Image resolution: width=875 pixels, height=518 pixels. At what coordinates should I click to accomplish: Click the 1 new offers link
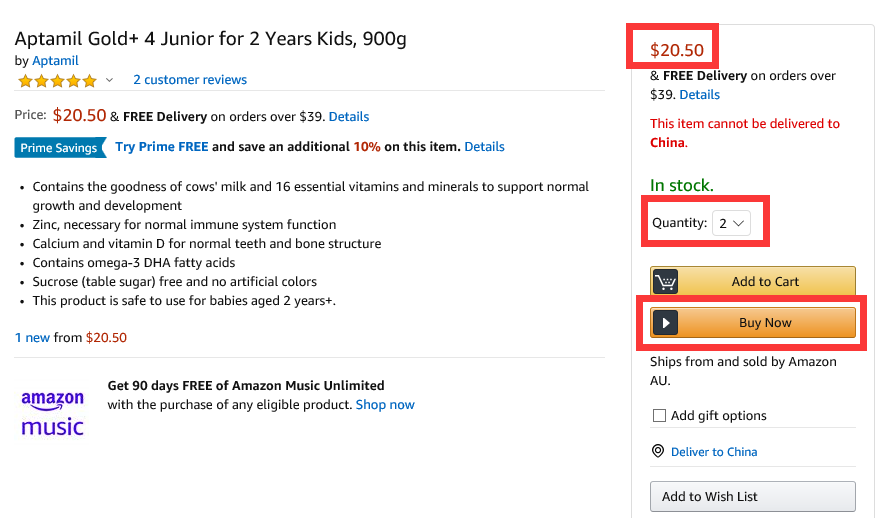(x=32, y=338)
